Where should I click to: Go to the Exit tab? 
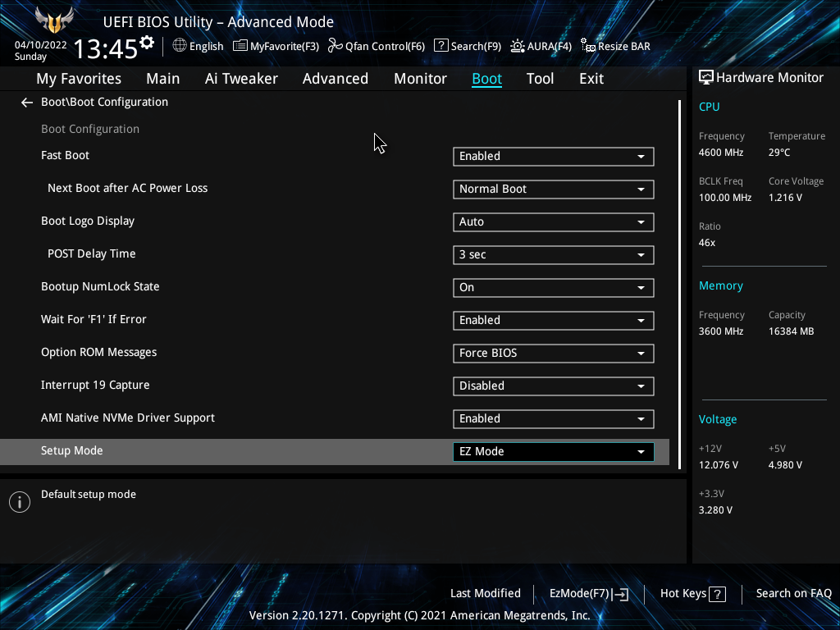point(591,79)
